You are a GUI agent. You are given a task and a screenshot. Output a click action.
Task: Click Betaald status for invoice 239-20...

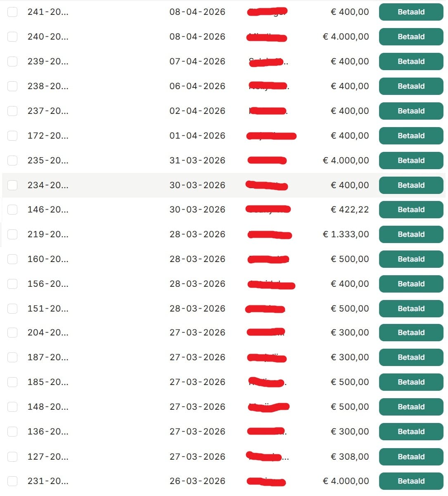tap(411, 61)
